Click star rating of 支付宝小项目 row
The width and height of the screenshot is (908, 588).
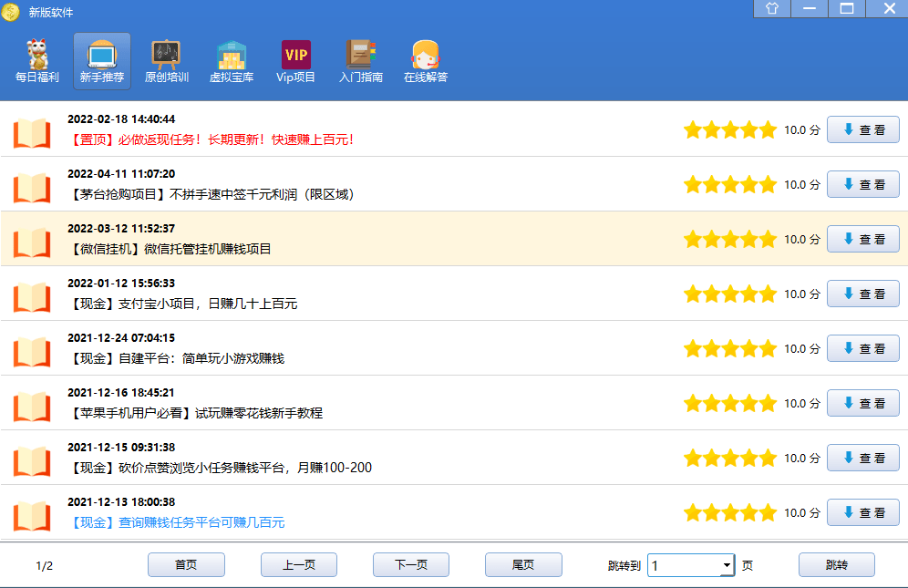[729, 294]
